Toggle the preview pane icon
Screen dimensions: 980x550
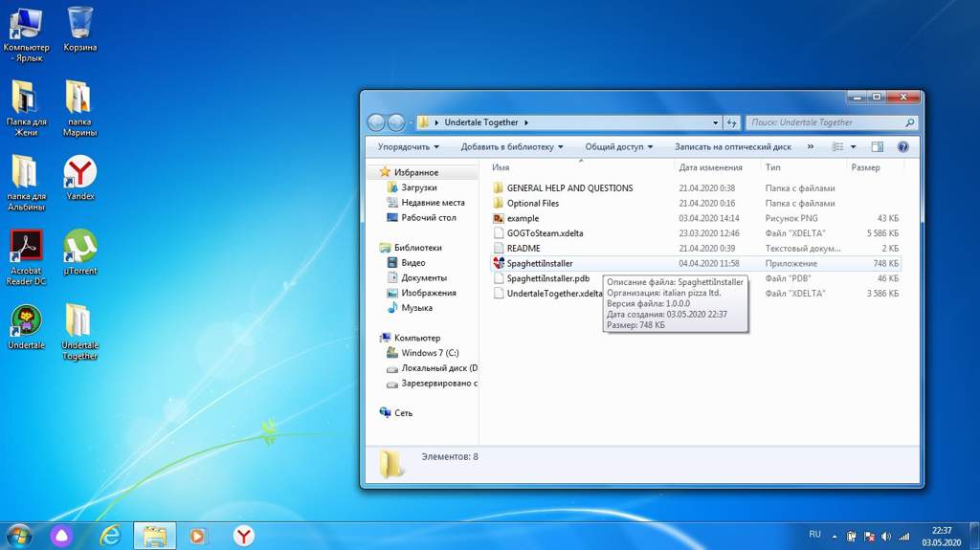878,147
